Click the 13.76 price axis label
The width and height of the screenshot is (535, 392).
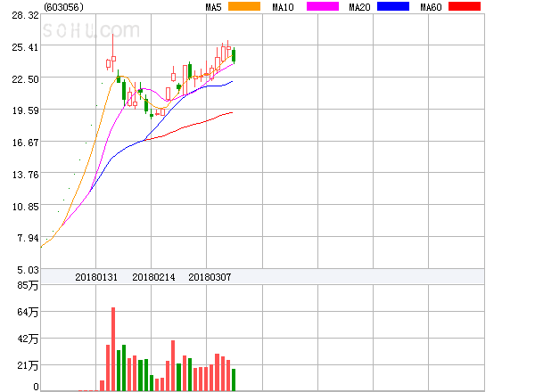[26, 175]
